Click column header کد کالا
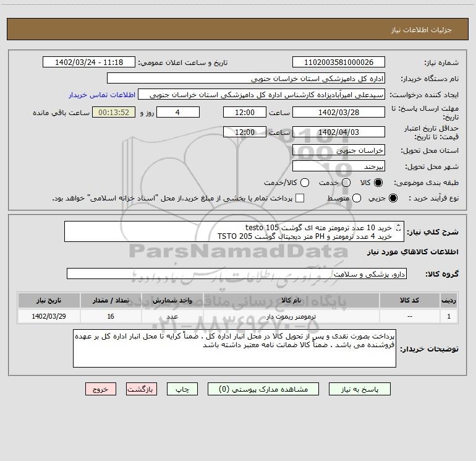Image resolution: width=476 pixels, height=461 pixels. click(409, 301)
